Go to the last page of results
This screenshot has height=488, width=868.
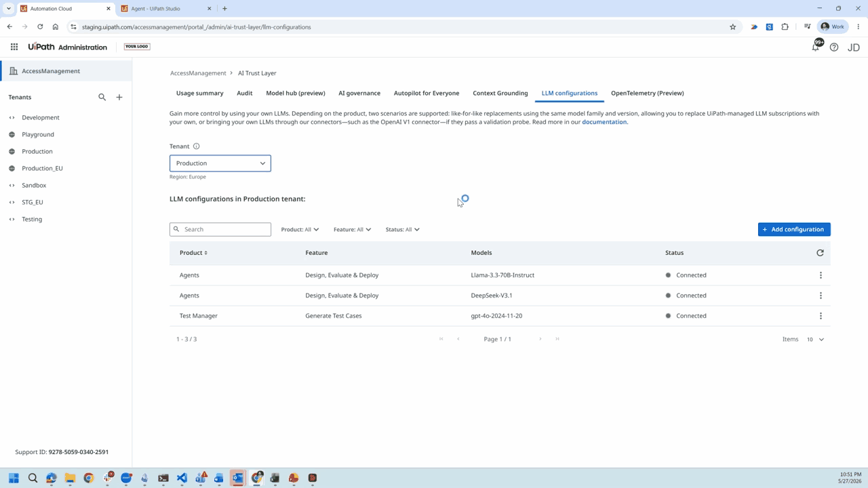557,339
